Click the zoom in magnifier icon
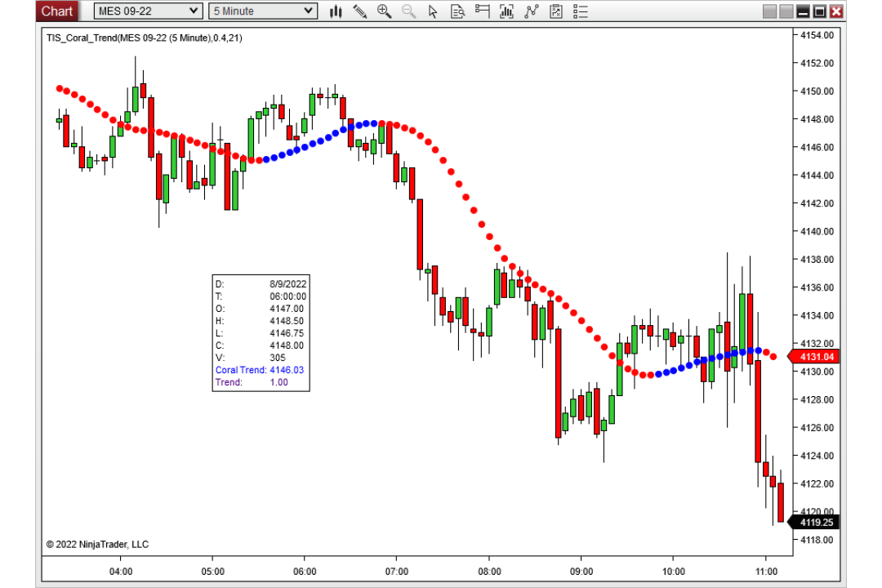The width and height of the screenshot is (882, 588). tap(384, 11)
